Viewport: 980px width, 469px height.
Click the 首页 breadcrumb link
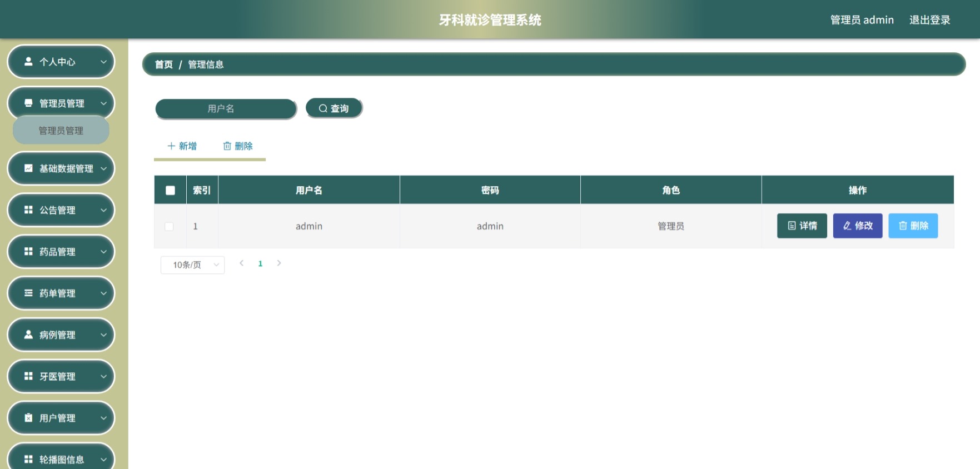163,64
